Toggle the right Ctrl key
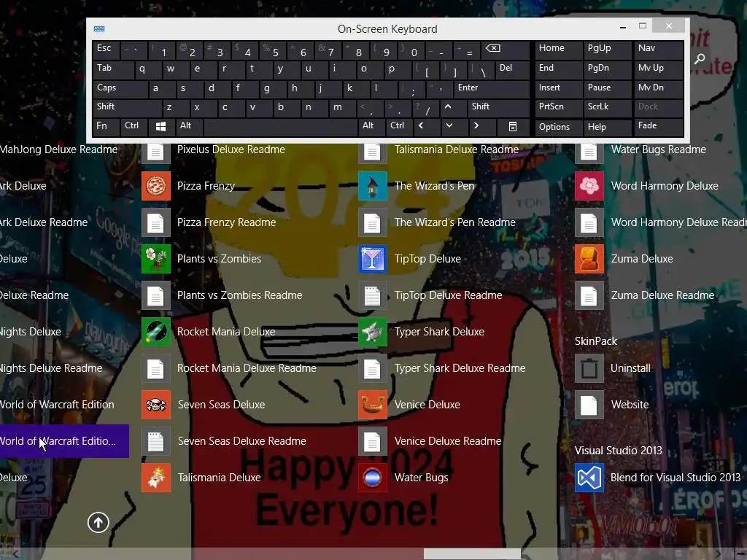Image resolution: width=747 pixels, height=560 pixels. pos(400,126)
